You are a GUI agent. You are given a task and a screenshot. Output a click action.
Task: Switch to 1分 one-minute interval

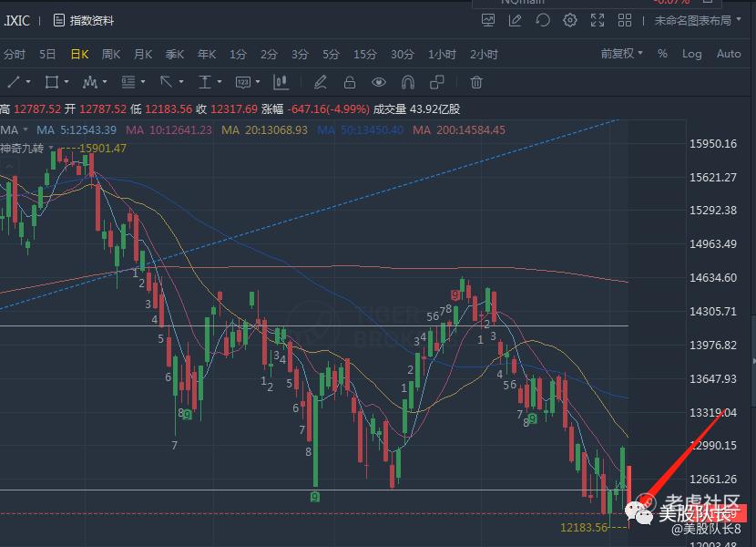238,54
